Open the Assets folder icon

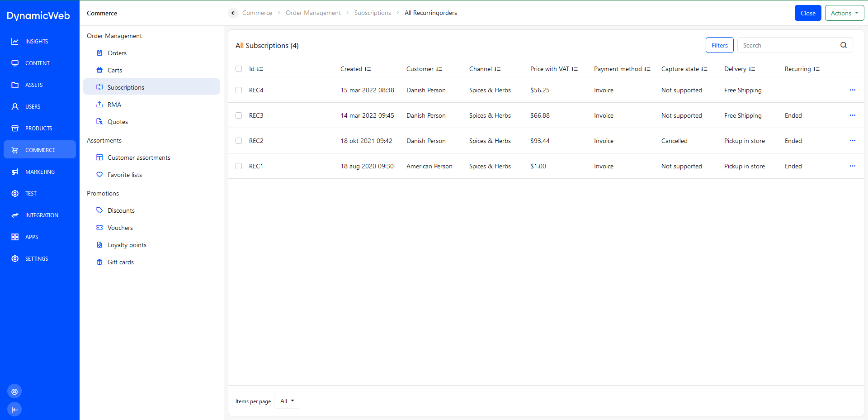tap(15, 85)
